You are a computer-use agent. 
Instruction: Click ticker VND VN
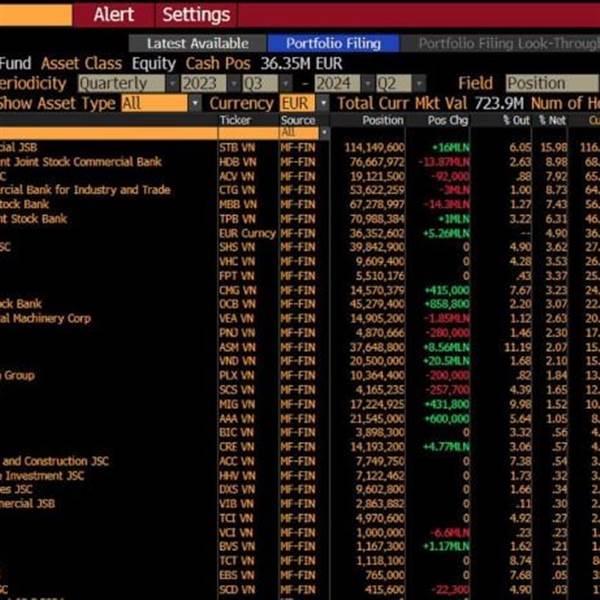(237, 361)
